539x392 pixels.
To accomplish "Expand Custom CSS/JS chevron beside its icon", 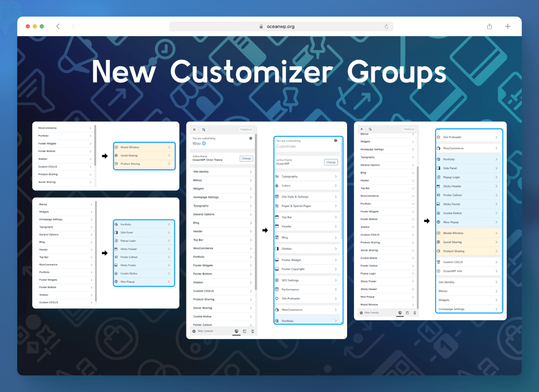I will click(496, 262).
